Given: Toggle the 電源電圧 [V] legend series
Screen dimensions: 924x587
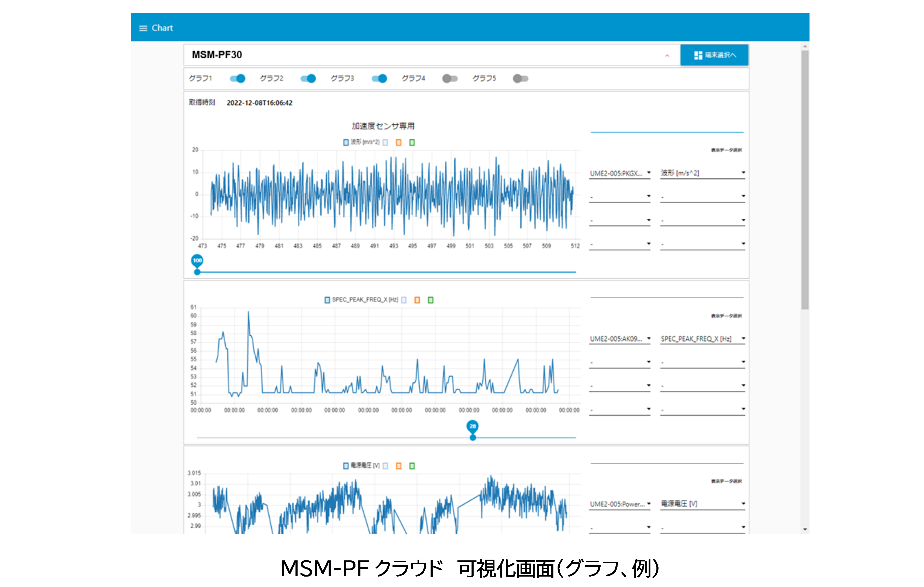Looking at the screenshot, I should pyautogui.click(x=361, y=465).
